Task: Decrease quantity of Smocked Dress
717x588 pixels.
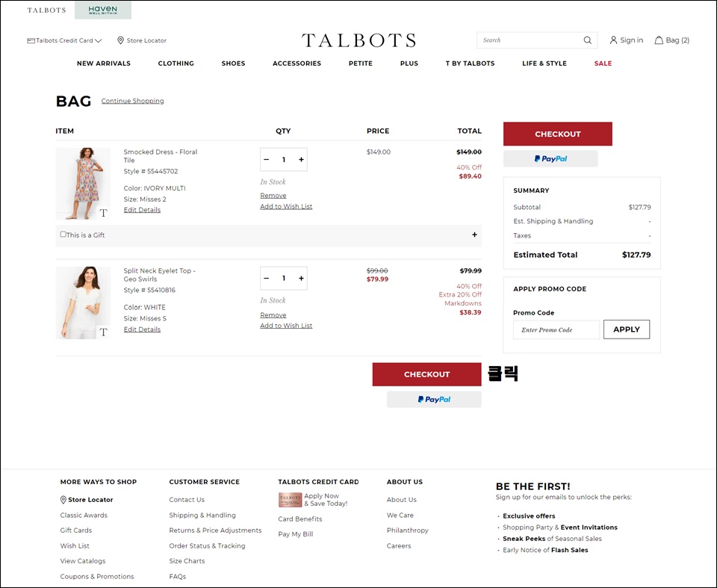Action: [x=267, y=160]
